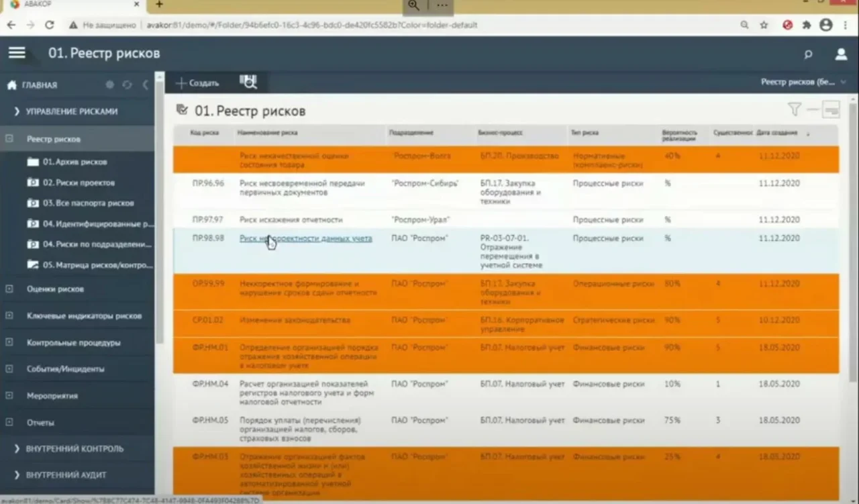
Task: Expand the Мероприятия tree node
Action: pos(9,395)
